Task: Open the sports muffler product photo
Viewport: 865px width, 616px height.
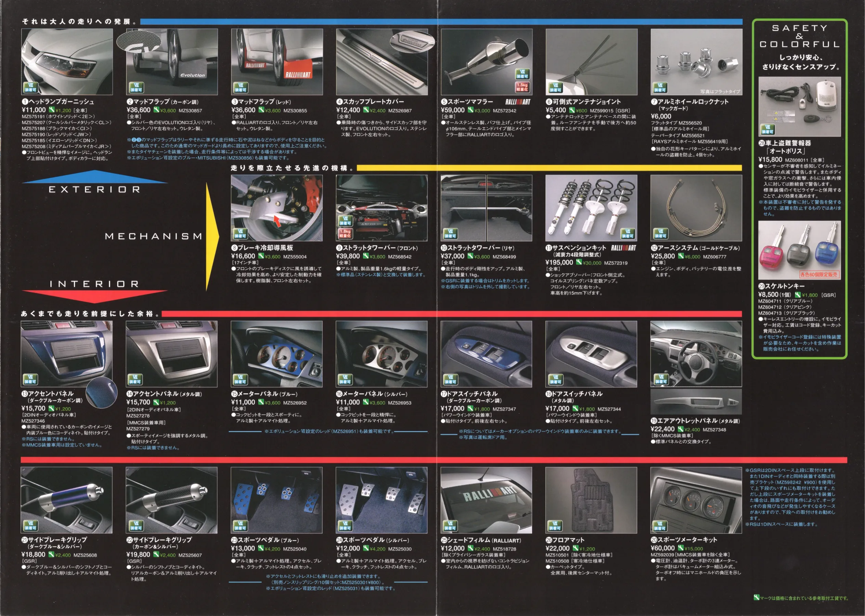Action: point(487,62)
